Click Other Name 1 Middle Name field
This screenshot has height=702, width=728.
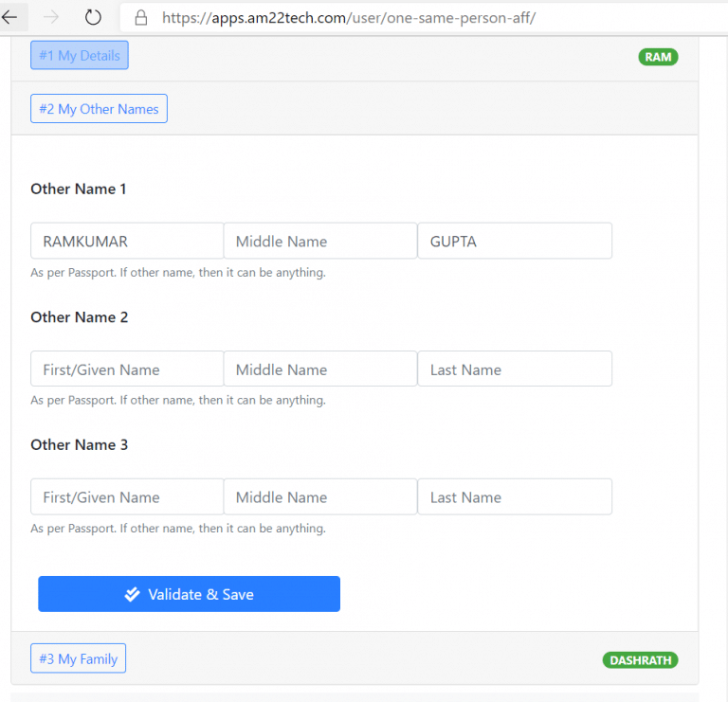(x=320, y=241)
